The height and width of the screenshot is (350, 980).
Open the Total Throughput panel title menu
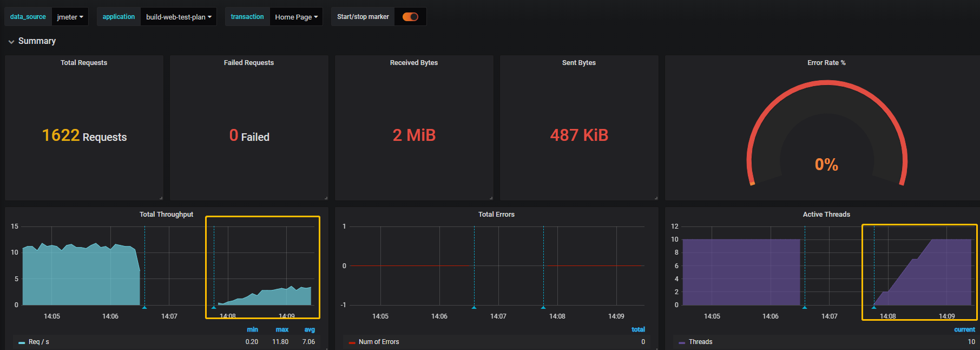coord(166,215)
